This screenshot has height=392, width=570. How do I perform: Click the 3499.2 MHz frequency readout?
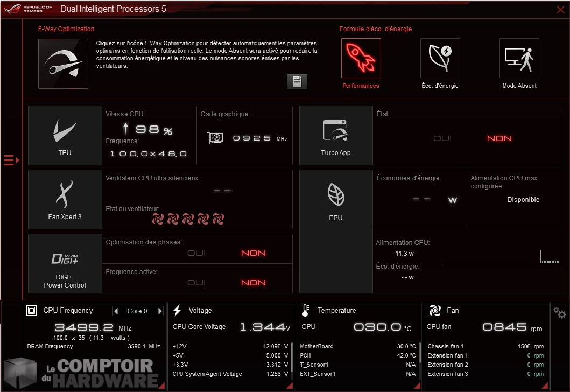pos(93,327)
